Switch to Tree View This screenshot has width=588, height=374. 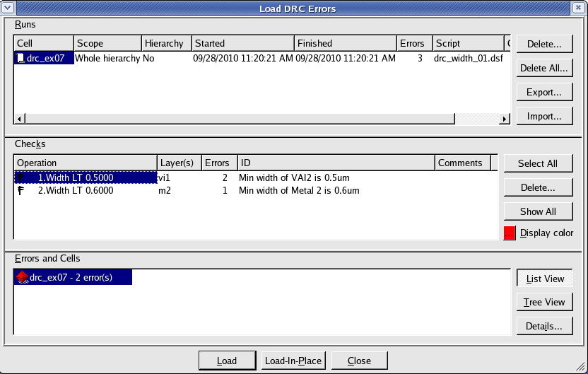543,302
